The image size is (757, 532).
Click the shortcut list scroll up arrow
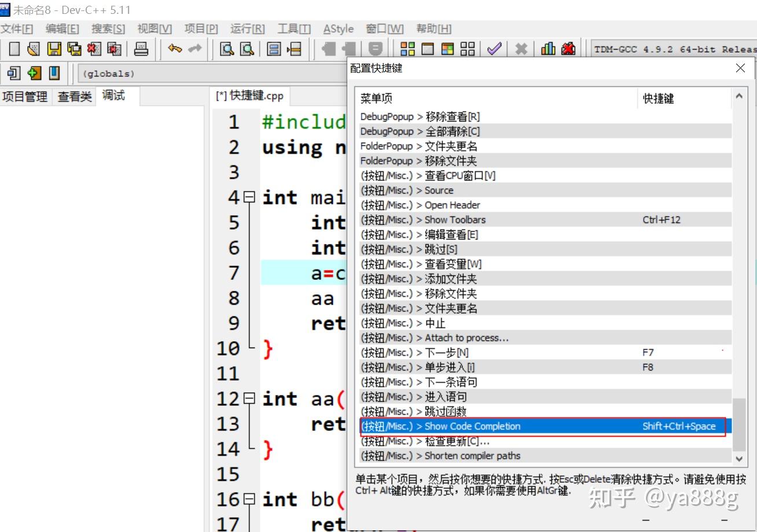point(739,97)
